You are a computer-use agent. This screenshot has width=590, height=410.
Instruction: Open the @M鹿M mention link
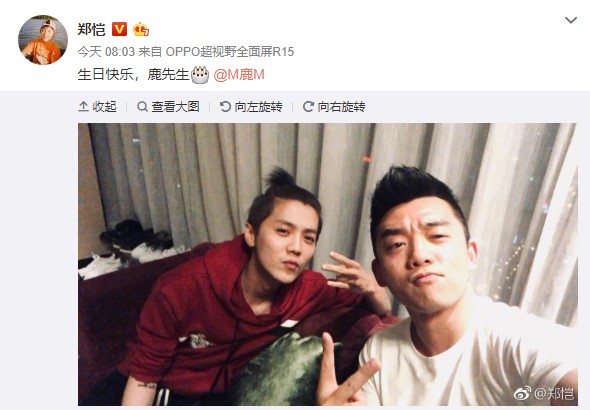coord(239,74)
